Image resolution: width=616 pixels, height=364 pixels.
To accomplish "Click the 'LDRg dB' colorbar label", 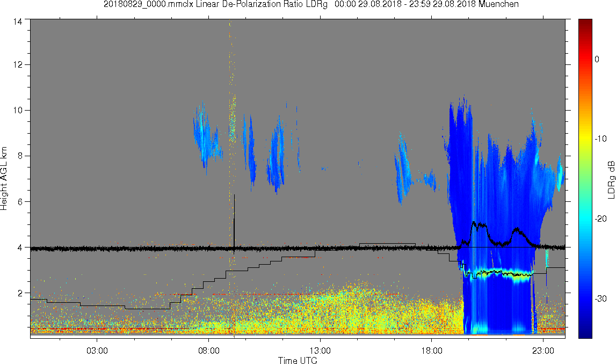I will click(x=611, y=179).
